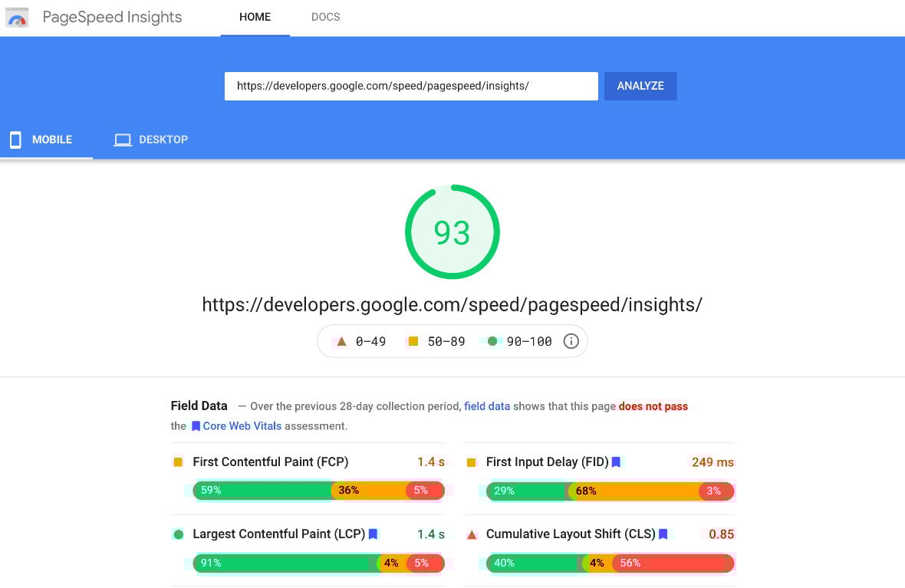Click the ANALYZE button
The width and height of the screenshot is (905, 588).
point(640,86)
